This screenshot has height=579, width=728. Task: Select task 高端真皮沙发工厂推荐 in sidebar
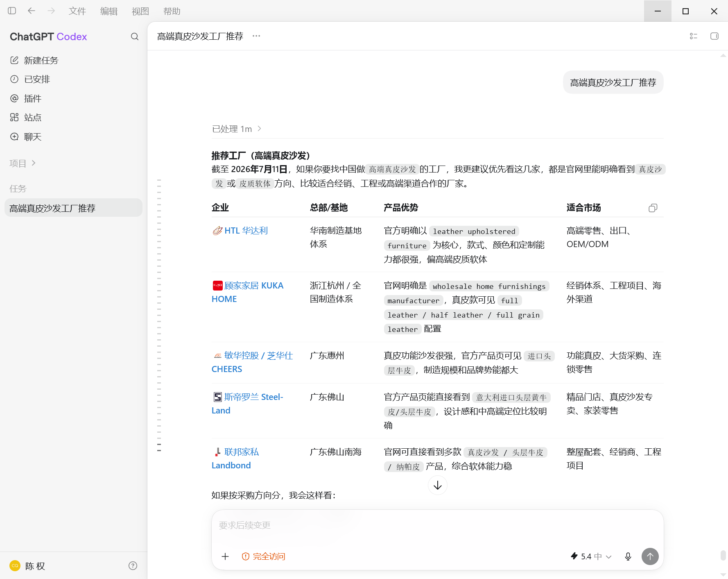(x=74, y=208)
